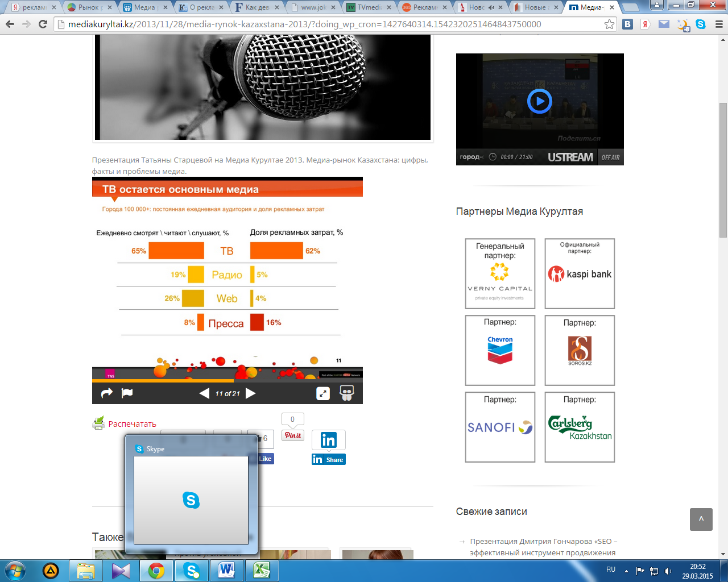The width and height of the screenshot is (728, 582).
Task: Click the Pinterest count bubble showing 0
Action: (293, 419)
